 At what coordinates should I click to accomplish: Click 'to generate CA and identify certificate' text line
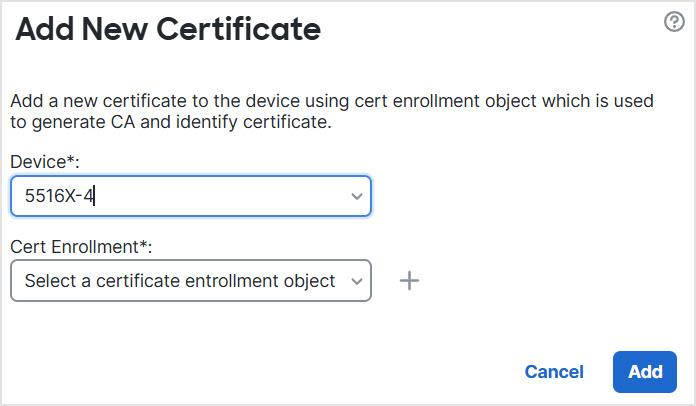[170, 123]
